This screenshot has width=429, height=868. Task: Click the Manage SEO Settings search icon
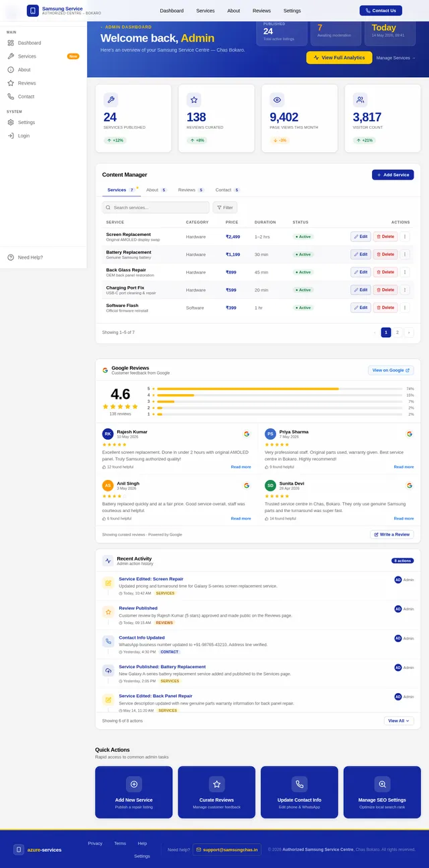[x=382, y=784]
